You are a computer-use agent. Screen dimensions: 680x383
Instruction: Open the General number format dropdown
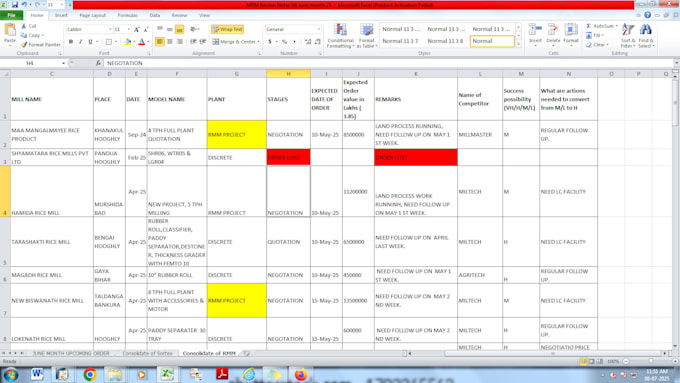coord(319,29)
